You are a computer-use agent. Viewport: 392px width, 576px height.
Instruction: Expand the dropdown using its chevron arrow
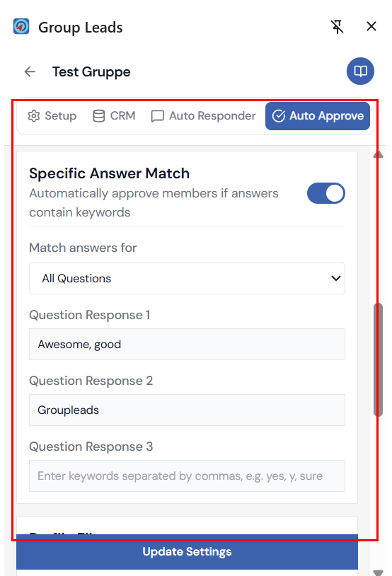(x=336, y=279)
